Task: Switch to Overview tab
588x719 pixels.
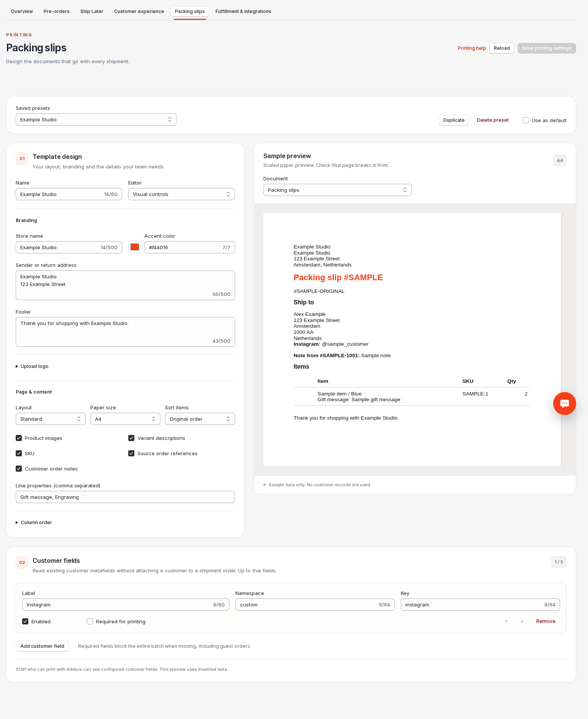Action: coord(22,11)
